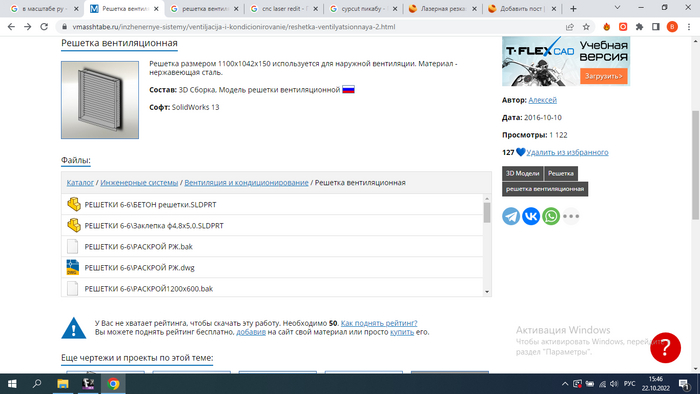Click T-FLEX CAD 'Загрузить' banner button
This screenshot has height=394, width=700.
click(604, 76)
